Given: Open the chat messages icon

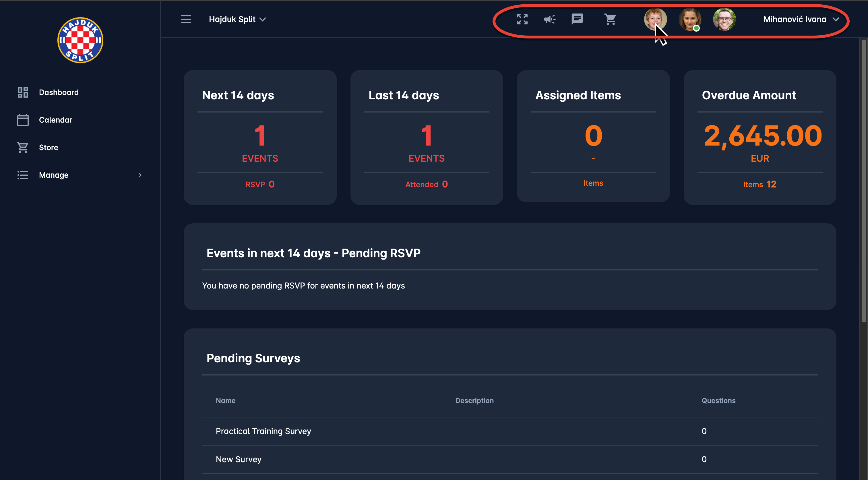Looking at the screenshot, I should coord(577,19).
